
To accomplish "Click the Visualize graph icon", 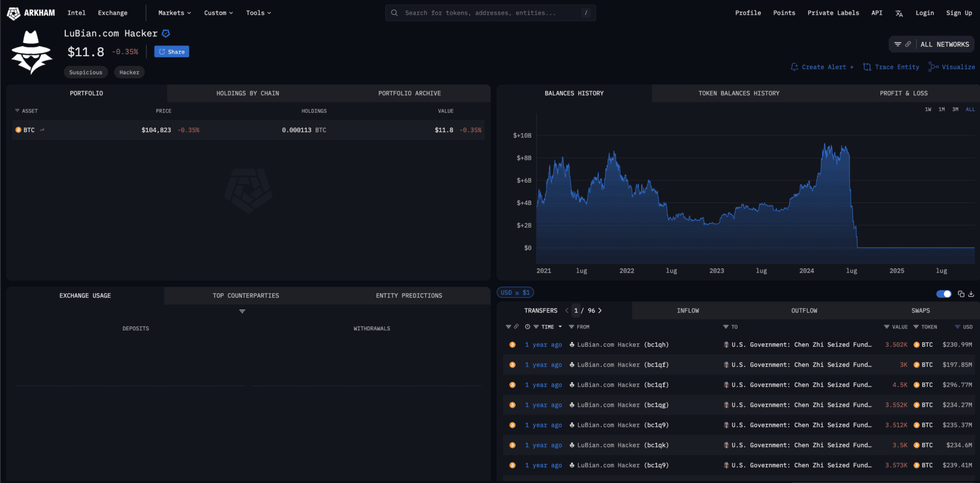I will point(934,67).
